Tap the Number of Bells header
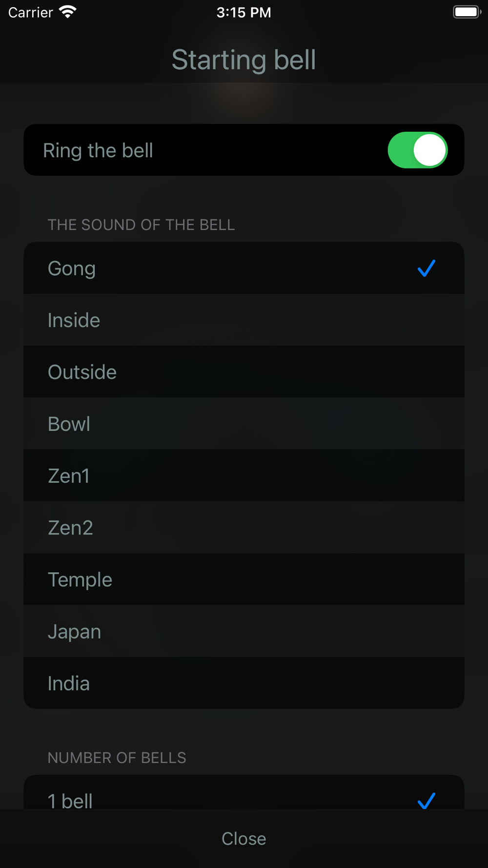 pyautogui.click(x=117, y=758)
